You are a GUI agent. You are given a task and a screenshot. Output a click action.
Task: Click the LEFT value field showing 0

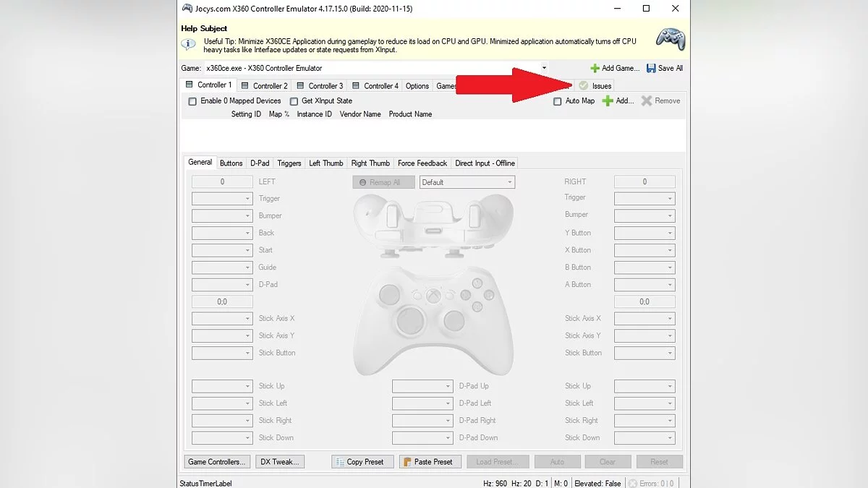tap(222, 181)
